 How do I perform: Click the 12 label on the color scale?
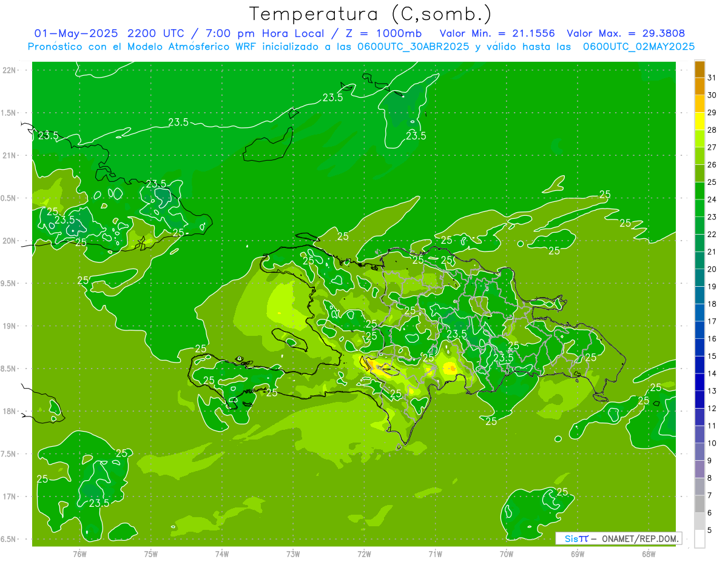[x=712, y=409]
